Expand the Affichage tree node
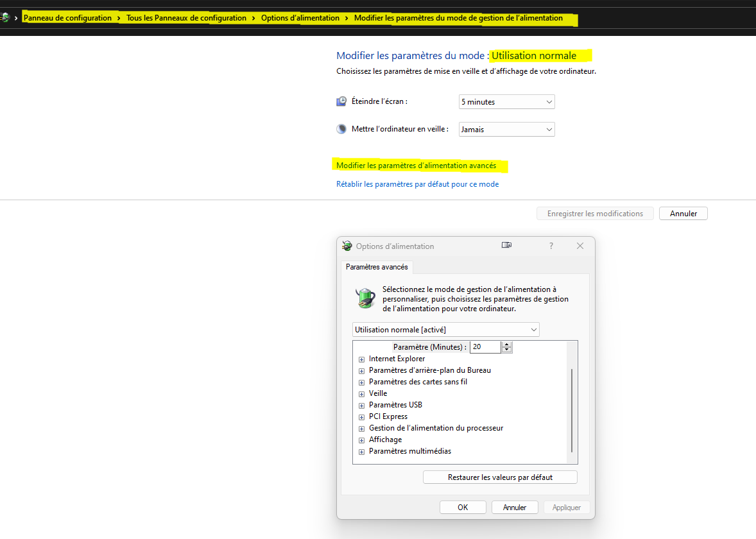 362,440
